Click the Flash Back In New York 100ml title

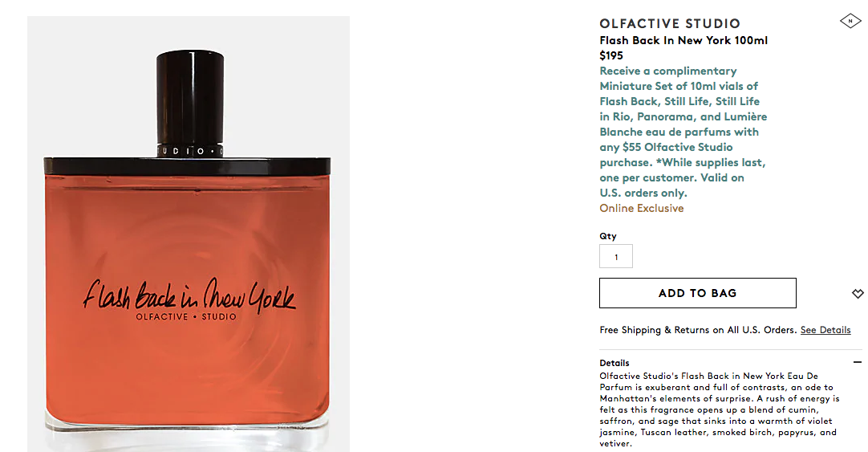(x=683, y=40)
